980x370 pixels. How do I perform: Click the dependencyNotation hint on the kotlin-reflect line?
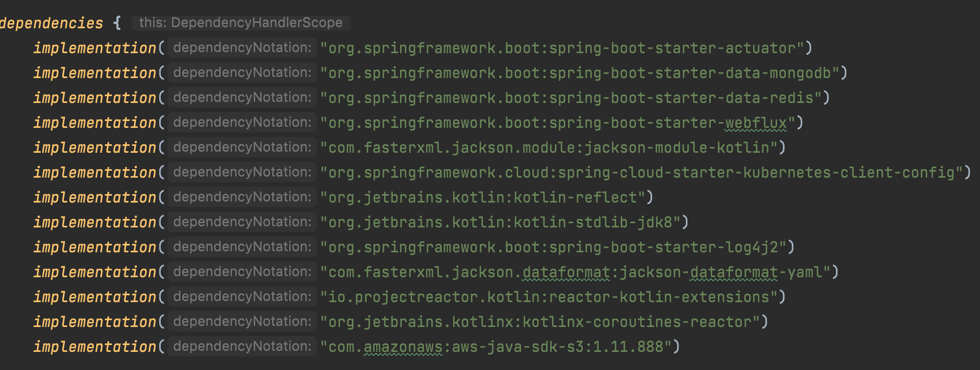coord(242,197)
